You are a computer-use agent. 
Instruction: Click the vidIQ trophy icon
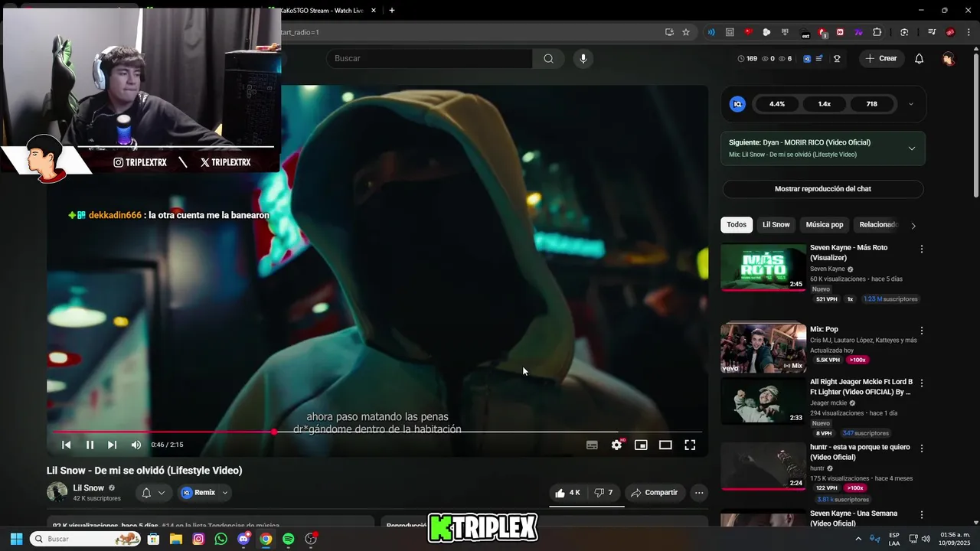(838, 58)
